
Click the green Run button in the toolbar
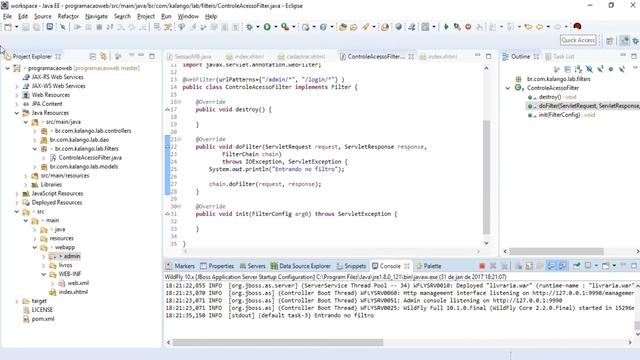pos(267,27)
